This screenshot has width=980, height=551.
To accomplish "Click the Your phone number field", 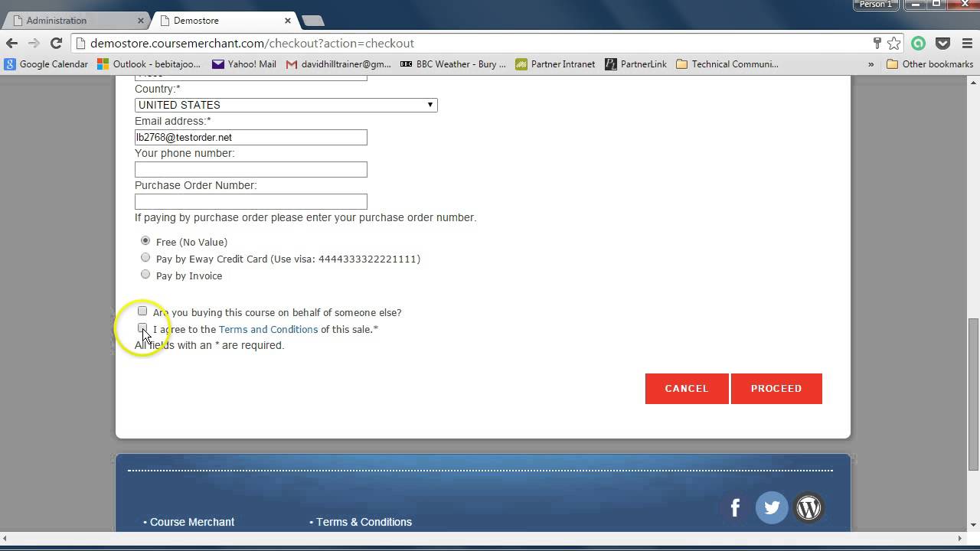I will pos(251,170).
